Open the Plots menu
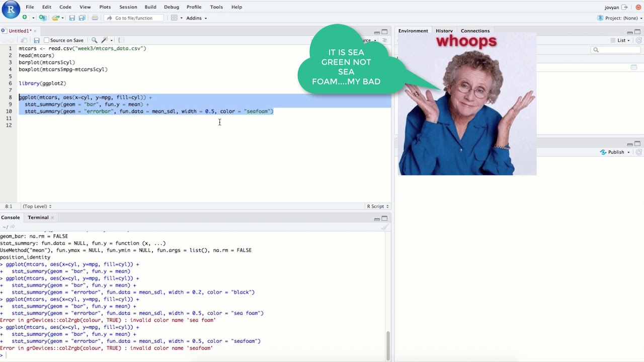Screen dimensions: 644x362 click(x=105, y=7)
